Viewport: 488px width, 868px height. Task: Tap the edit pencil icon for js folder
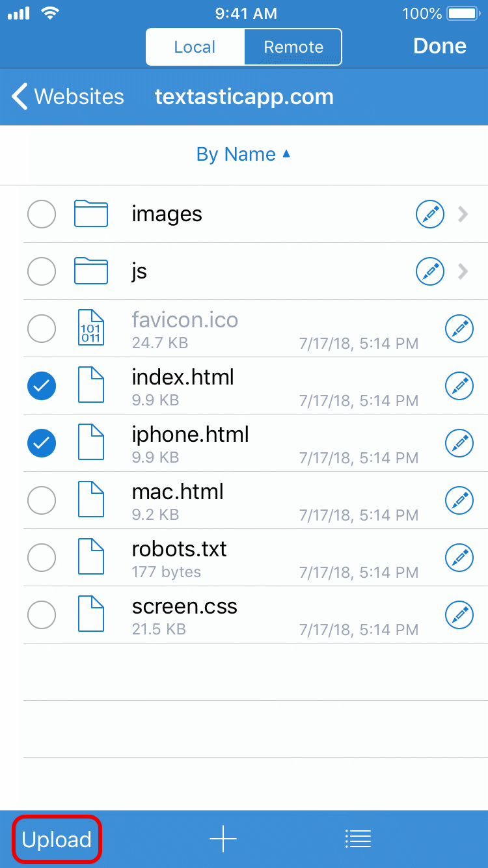(430, 271)
